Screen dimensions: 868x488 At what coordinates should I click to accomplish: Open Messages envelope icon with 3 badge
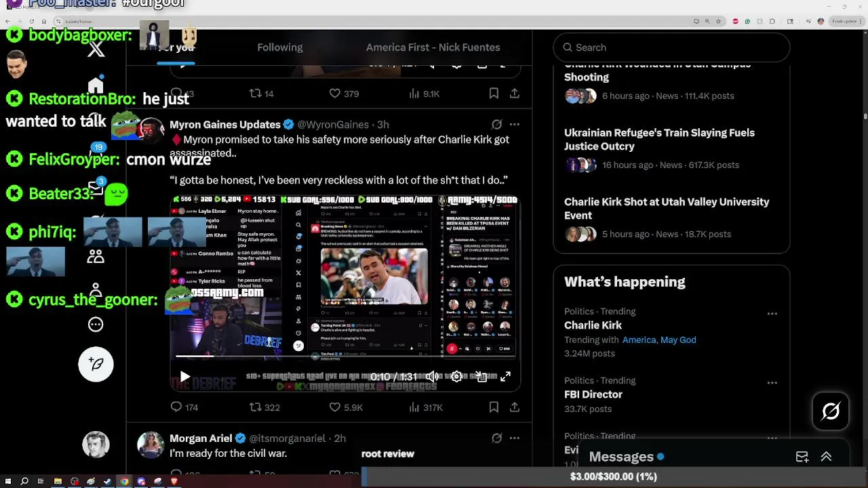pos(96,188)
